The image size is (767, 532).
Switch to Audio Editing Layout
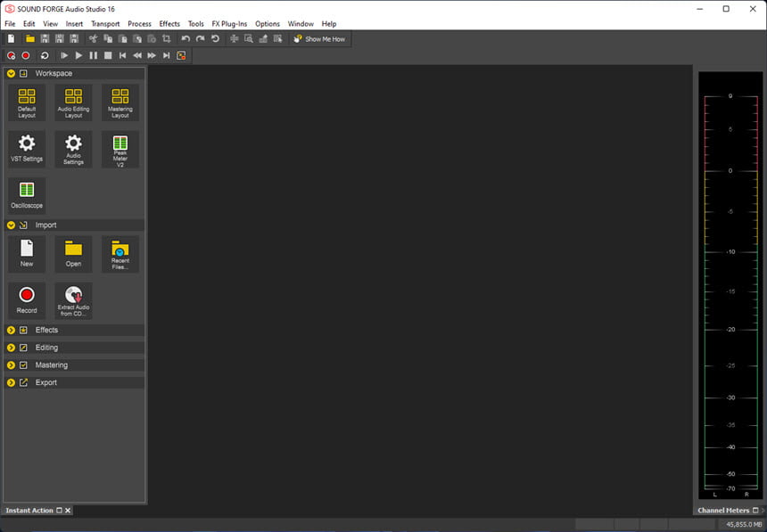[x=73, y=102]
